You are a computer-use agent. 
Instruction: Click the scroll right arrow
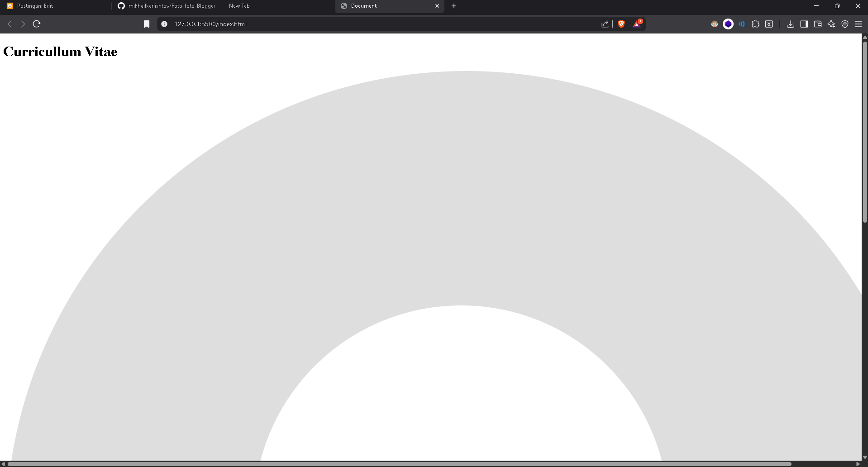pyautogui.click(x=858, y=464)
